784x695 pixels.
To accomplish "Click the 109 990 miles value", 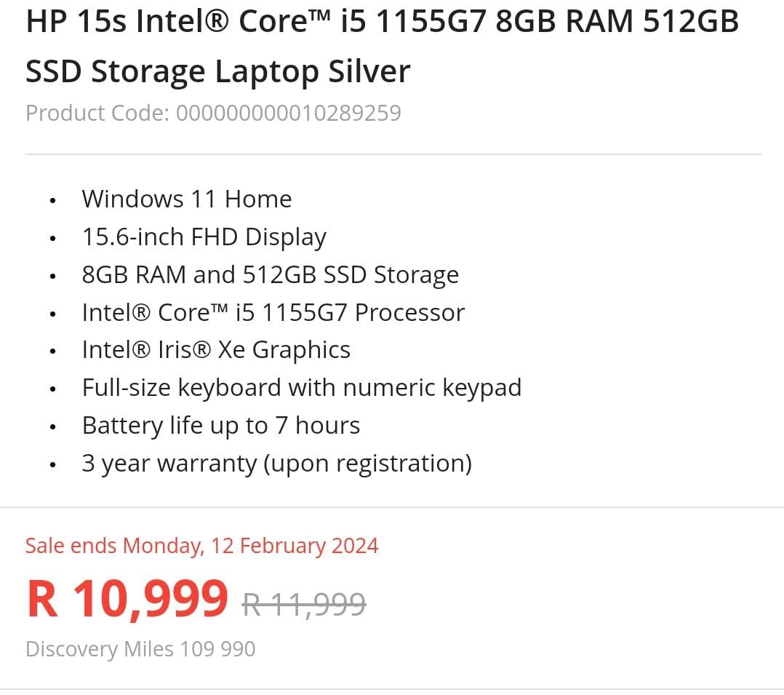I will tap(217, 649).
